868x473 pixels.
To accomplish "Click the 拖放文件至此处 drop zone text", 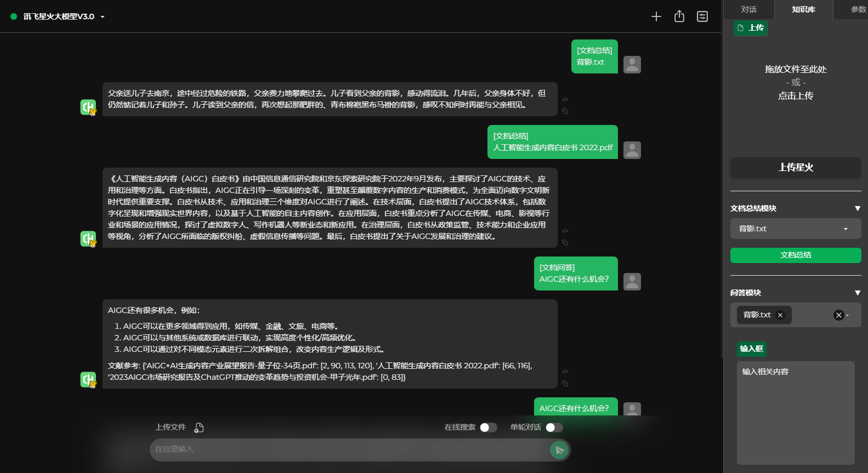I will 796,69.
